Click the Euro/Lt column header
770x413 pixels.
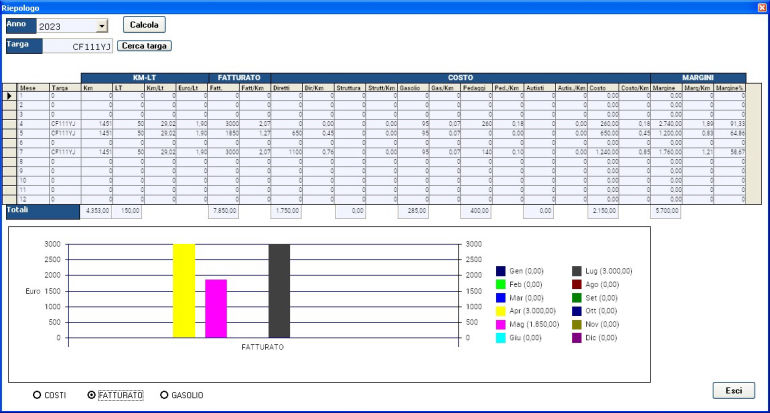point(192,87)
